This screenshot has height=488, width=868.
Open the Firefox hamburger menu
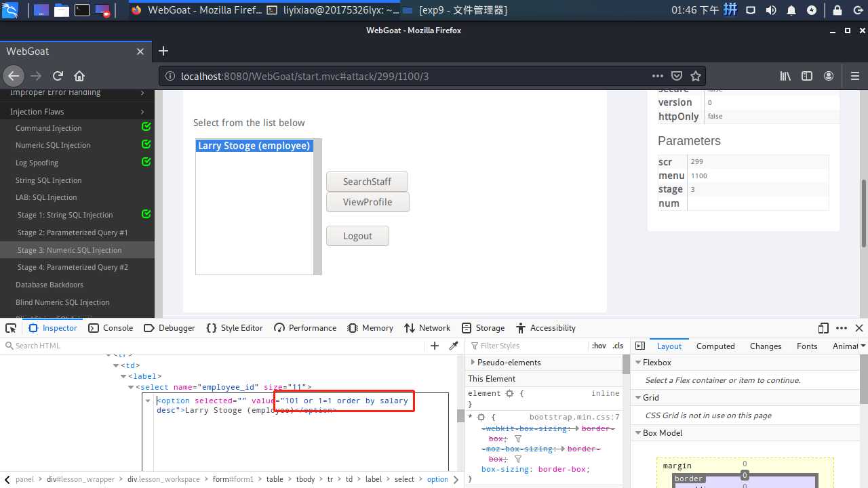tap(854, 76)
